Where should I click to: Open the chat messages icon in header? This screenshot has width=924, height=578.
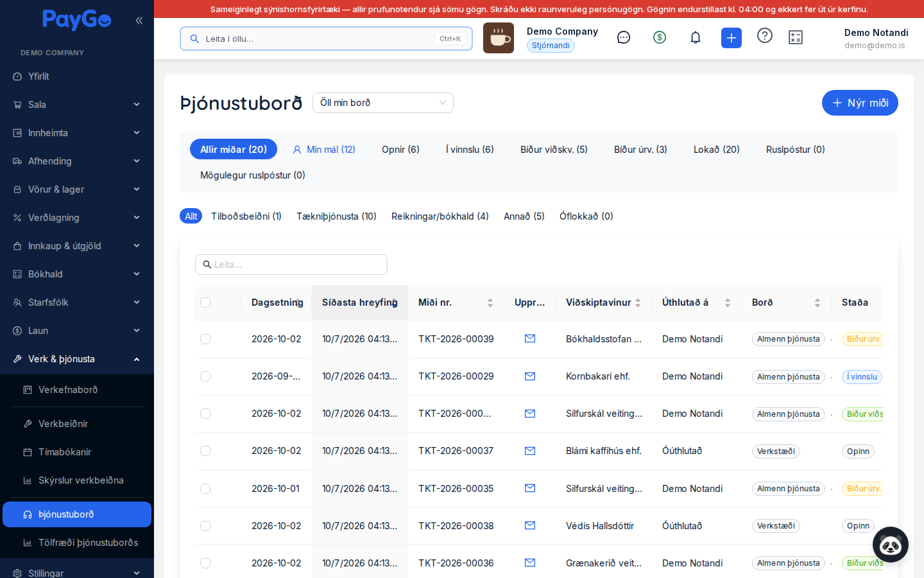coord(624,37)
